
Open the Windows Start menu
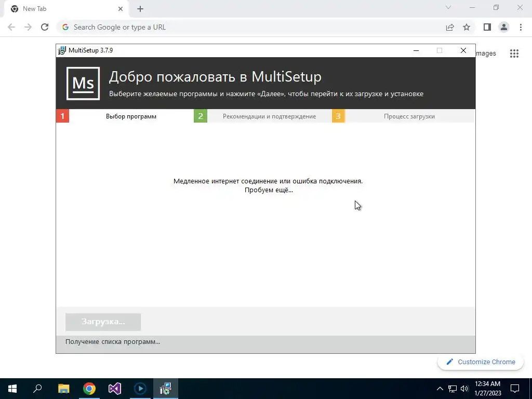(x=12, y=389)
